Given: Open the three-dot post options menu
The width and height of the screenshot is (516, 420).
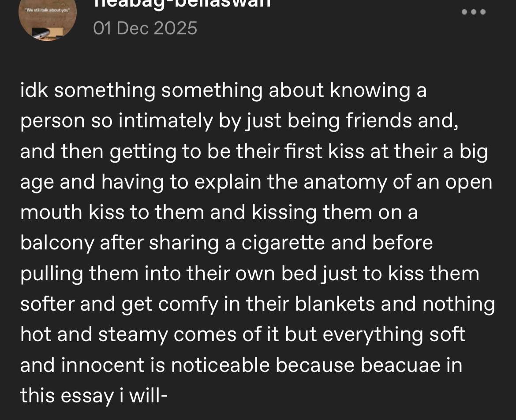Looking at the screenshot, I should pos(474,12).
